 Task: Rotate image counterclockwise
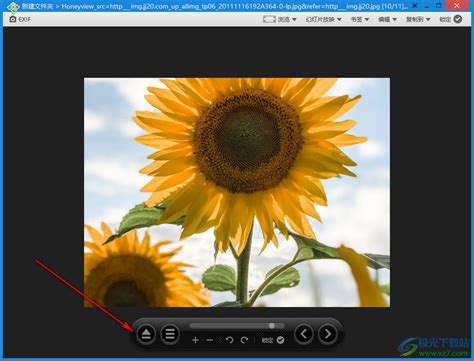coord(229,340)
